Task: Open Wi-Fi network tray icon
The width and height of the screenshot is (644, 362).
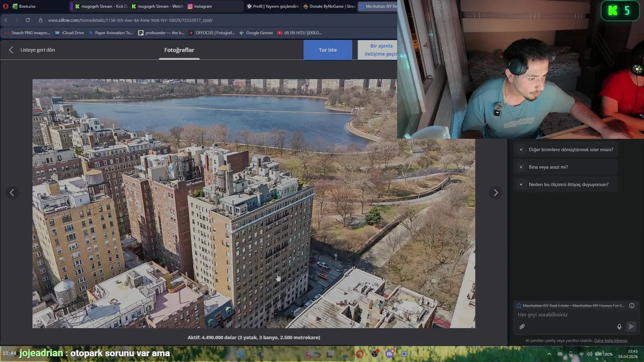Action: 582,354
